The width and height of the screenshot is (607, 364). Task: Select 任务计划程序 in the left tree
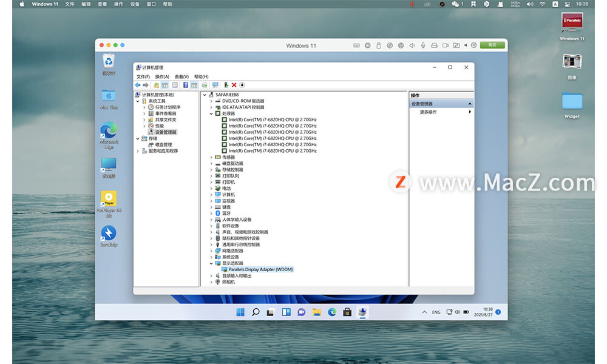168,107
